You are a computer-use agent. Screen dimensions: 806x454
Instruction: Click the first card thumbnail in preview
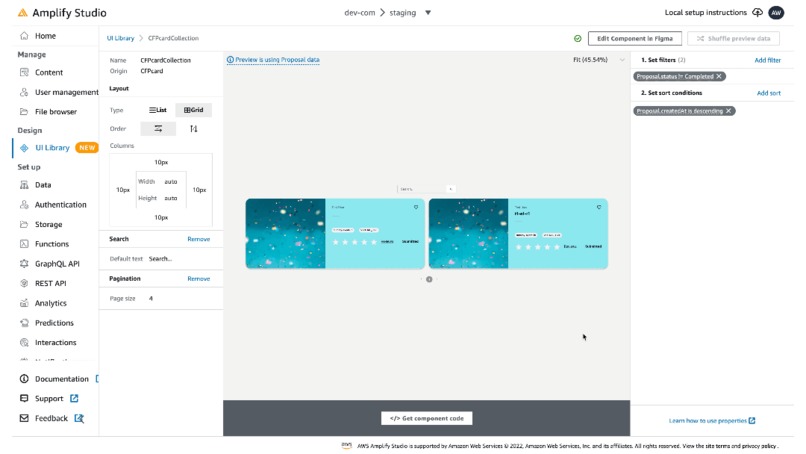coord(285,233)
